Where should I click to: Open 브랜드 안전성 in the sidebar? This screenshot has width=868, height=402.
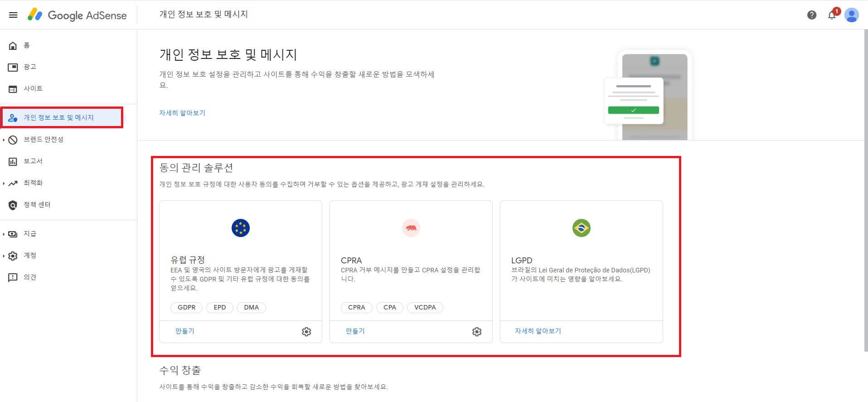coord(44,140)
